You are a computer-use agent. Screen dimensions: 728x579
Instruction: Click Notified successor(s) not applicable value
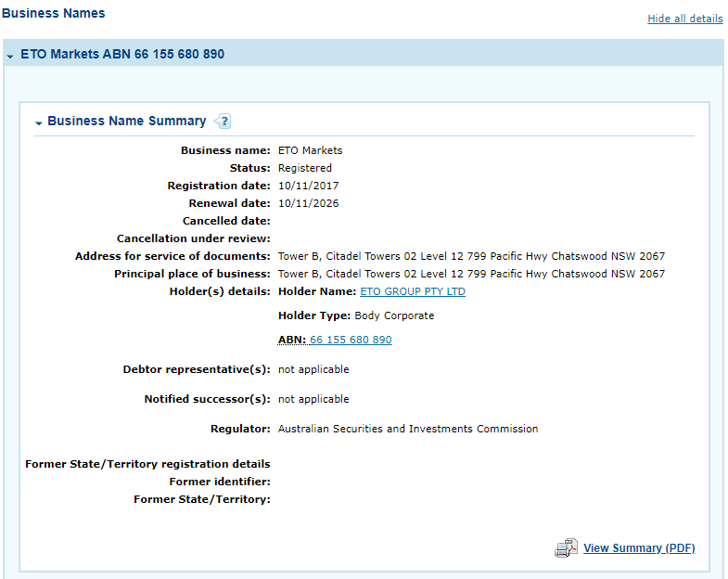point(313,399)
